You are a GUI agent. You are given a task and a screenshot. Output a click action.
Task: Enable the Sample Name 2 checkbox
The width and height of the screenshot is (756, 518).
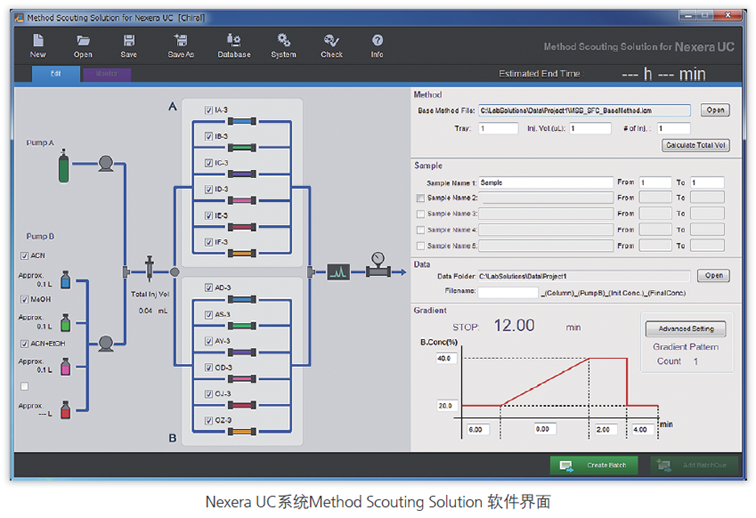pos(420,199)
